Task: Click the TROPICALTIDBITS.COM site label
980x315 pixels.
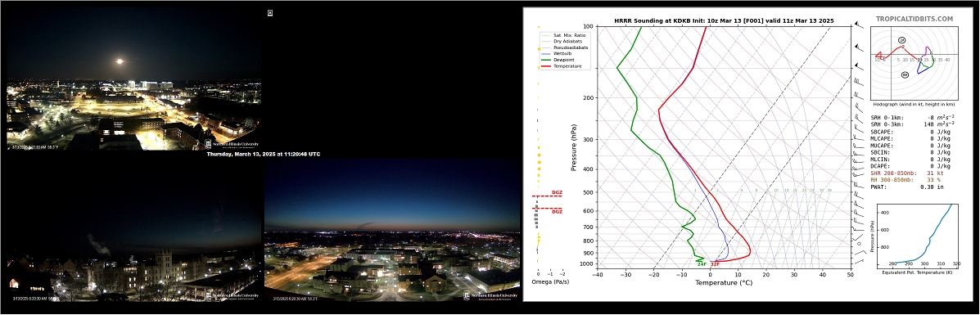Action: pos(915,19)
